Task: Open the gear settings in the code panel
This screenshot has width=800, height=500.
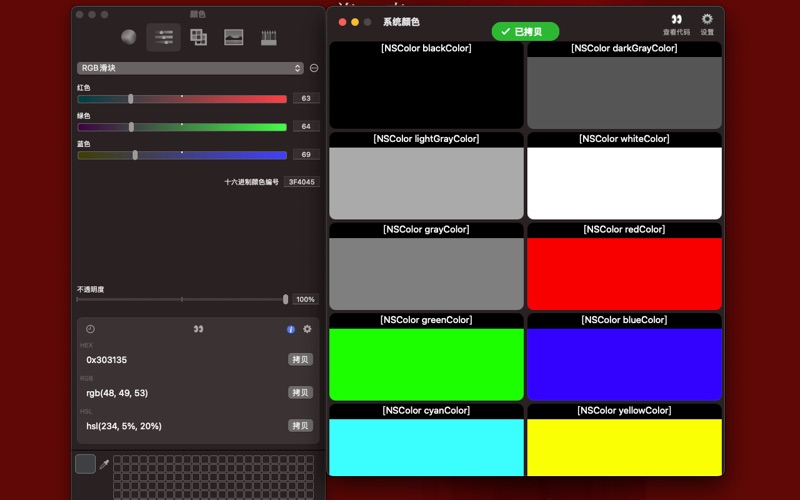Action: pos(307,329)
